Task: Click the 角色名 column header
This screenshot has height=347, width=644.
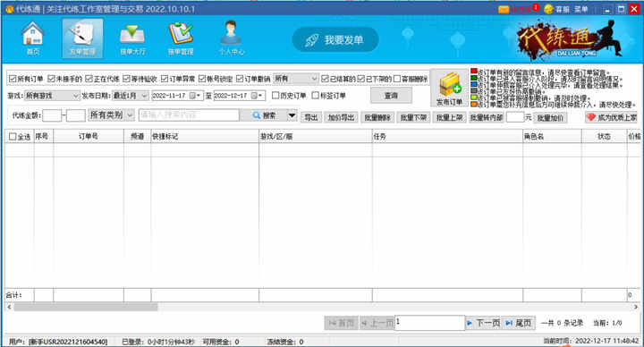Action: [x=552, y=136]
